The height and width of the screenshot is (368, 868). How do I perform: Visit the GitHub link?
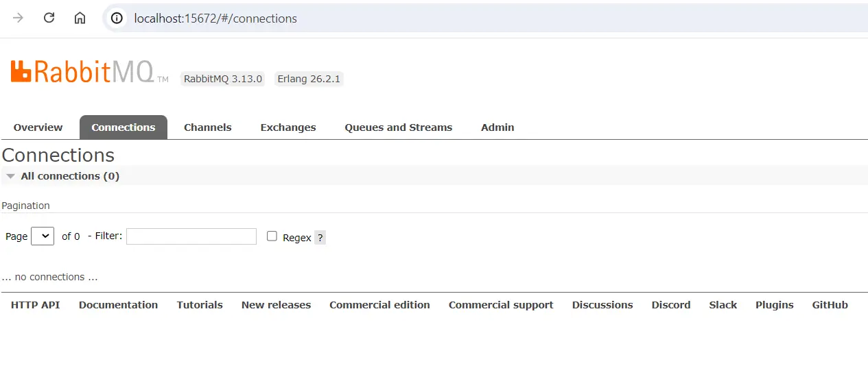point(830,305)
